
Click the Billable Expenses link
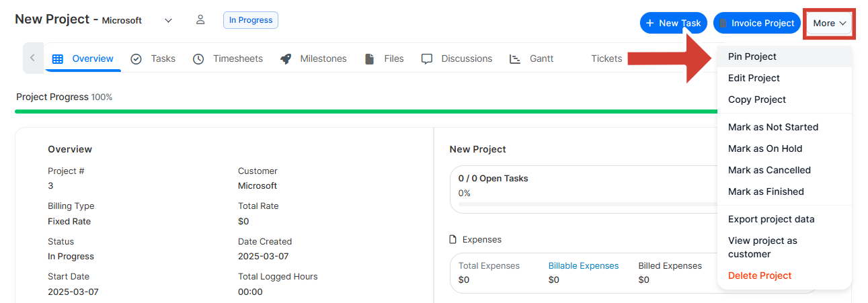pyautogui.click(x=583, y=266)
